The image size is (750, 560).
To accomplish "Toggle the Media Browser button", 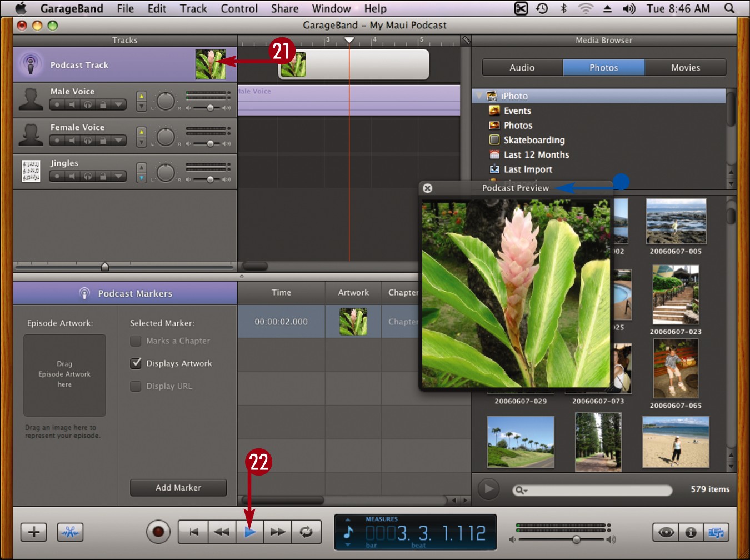I will (x=716, y=532).
